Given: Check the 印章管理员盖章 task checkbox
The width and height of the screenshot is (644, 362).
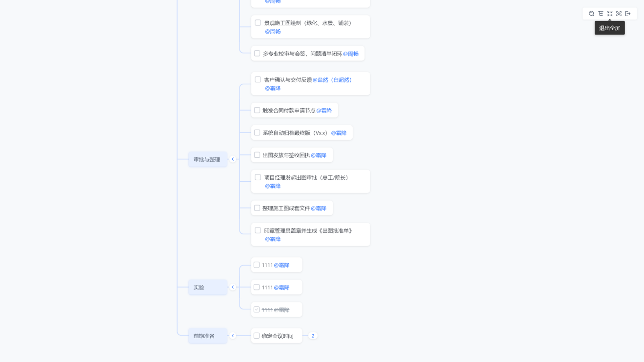Looking at the screenshot, I should coord(258,230).
